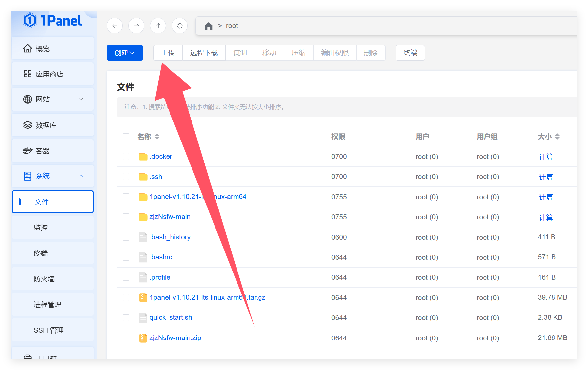This screenshot has width=588, height=370.
Task: Check the .ssh row checkbox
Action: 126,177
